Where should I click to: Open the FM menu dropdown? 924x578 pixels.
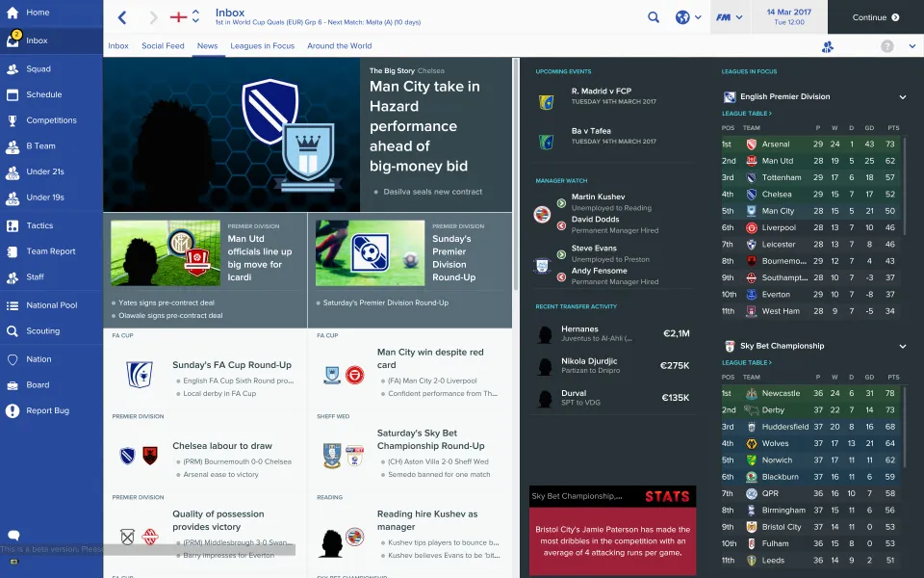point(731,17)
